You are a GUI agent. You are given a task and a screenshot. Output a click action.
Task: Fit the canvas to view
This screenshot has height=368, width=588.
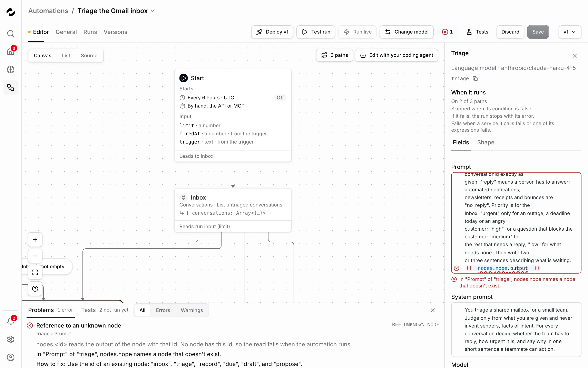click(35, 272)
